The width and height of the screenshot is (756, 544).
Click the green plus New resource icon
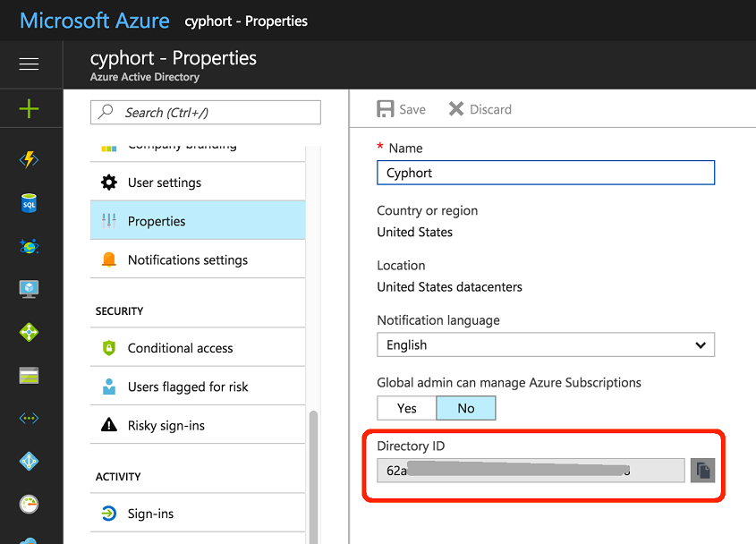coord(29,109)
